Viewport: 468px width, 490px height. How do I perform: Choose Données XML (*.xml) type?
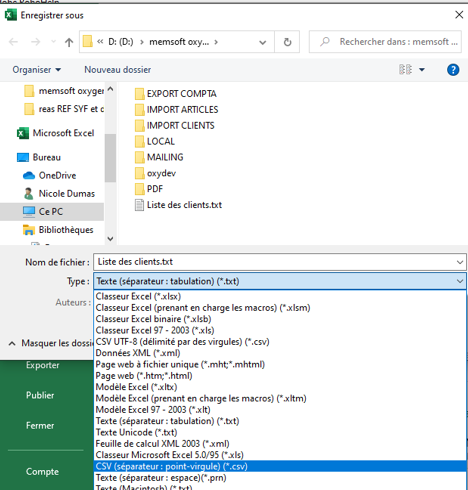(x=280, y=353)
